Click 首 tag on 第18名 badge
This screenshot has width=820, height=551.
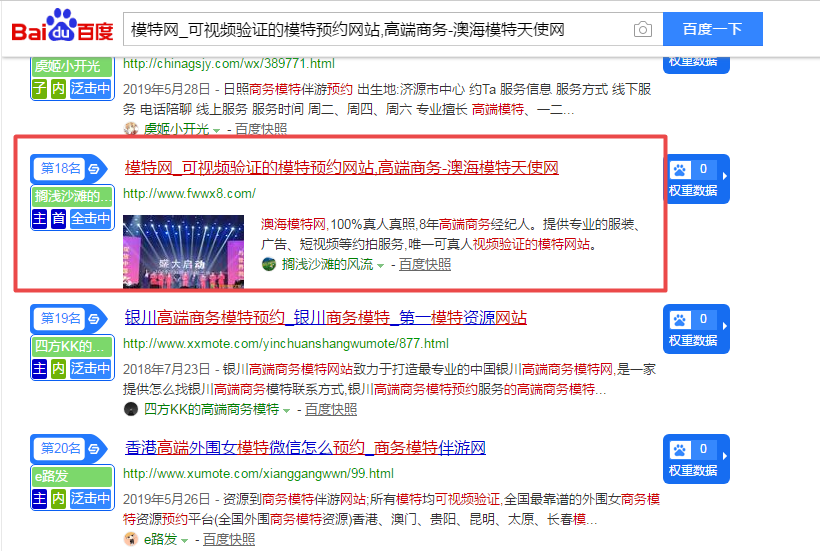click(x=58, y=219)
